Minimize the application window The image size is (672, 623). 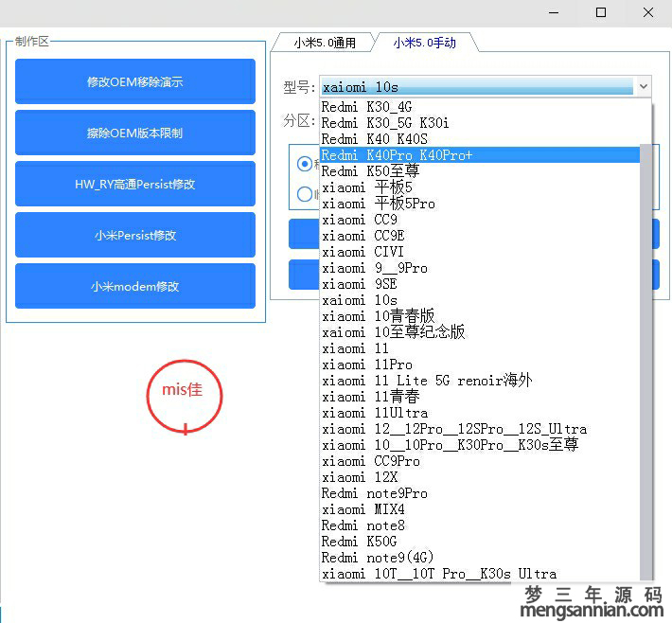(x=554, y=12)
